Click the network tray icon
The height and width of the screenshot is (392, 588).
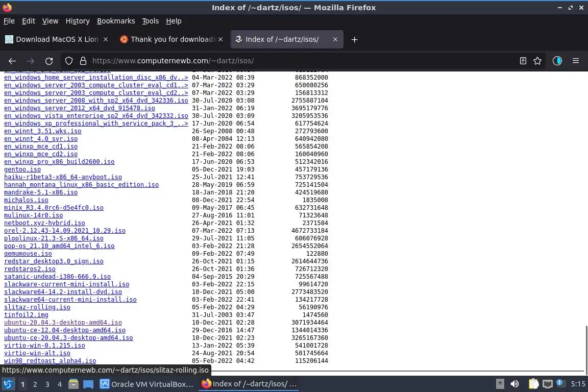pyautogui.click(x=548, y=384)
